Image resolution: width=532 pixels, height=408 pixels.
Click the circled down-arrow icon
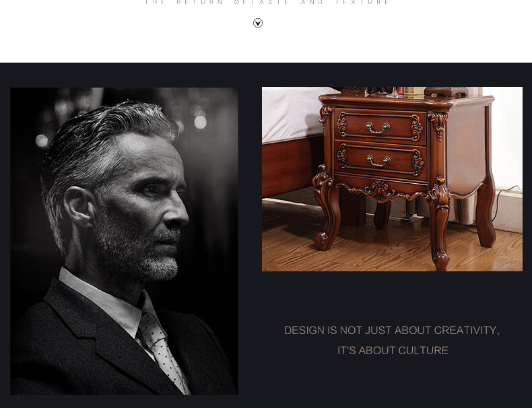coord(258,23)
